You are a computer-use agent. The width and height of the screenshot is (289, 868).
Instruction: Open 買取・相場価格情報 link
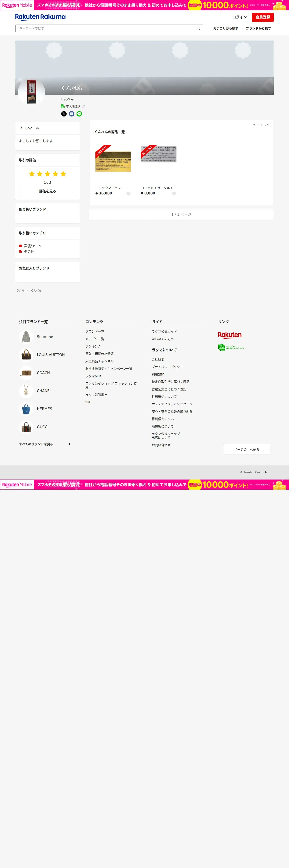[99, 354]
